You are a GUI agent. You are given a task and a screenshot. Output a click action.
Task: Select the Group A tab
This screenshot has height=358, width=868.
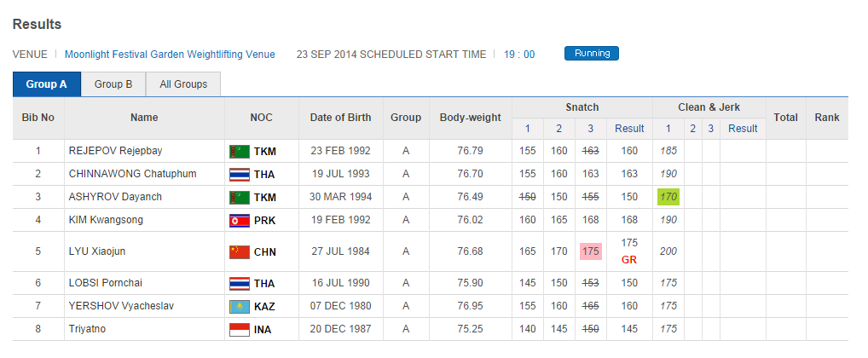click(47, 84)
